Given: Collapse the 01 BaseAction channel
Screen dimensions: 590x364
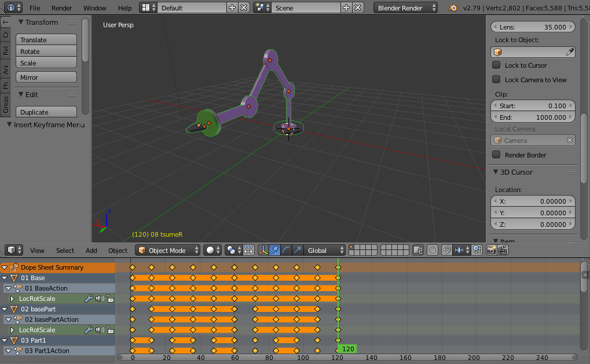Looking at the screenshot, I should (8, 288).
